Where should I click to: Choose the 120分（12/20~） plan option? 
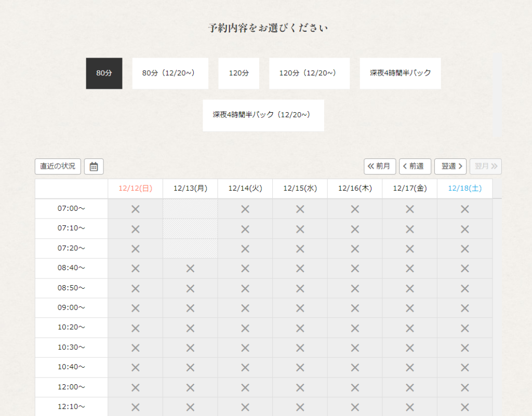click(x=310, y=73)
